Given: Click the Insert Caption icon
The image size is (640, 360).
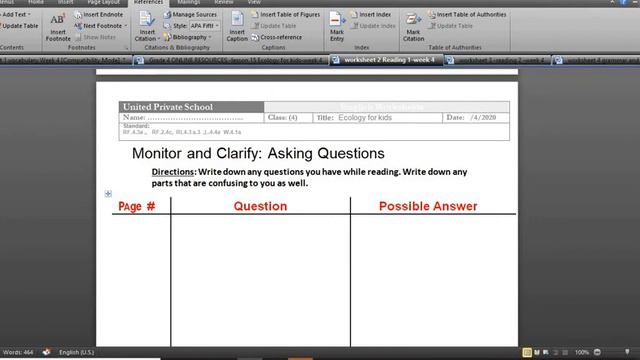Looking at the screenshot, I should coord(237,19).
